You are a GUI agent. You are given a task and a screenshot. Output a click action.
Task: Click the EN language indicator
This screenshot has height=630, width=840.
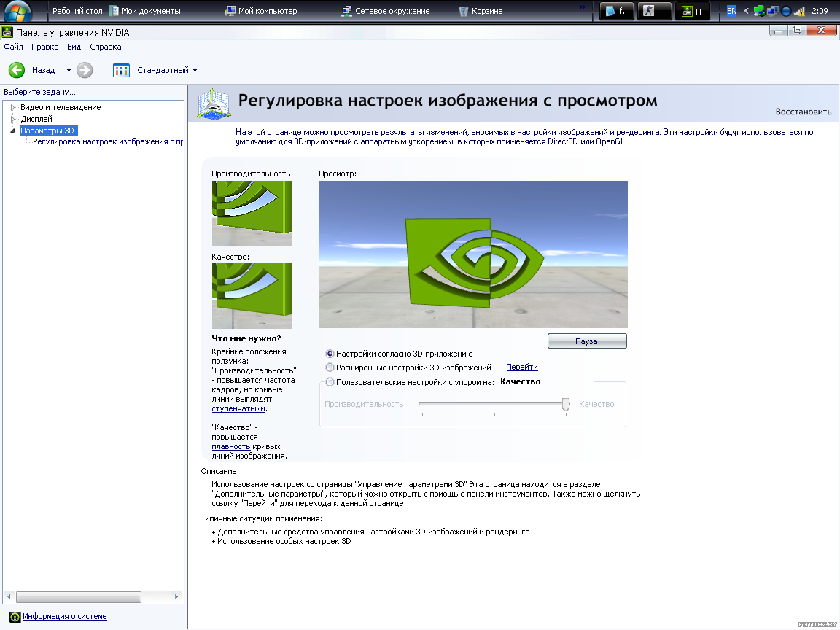(x=732, y=11)
